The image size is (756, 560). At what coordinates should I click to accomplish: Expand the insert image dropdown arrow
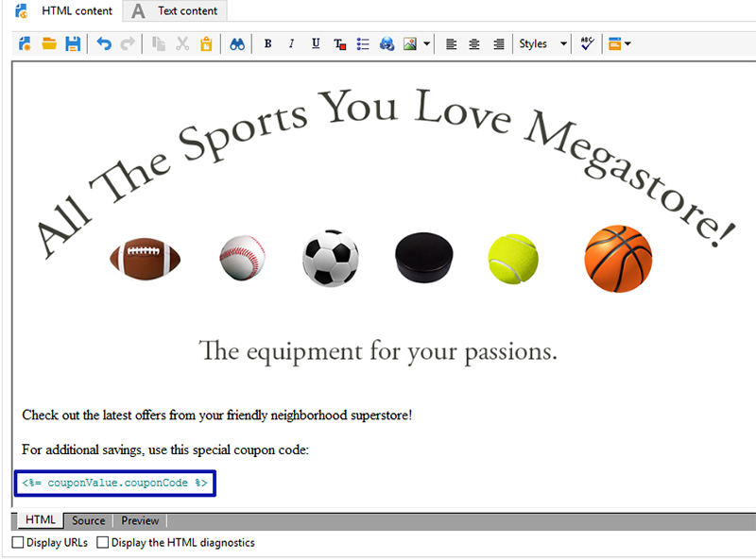[x=427, y=43]
